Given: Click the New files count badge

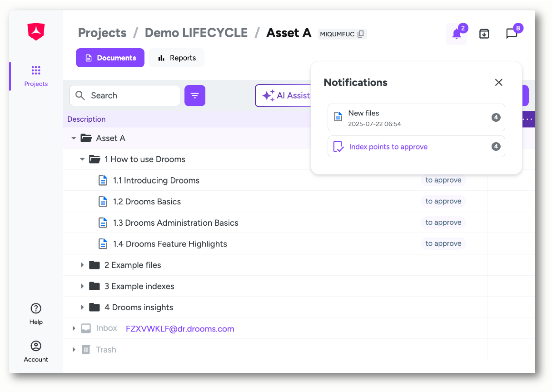Looking at the screenshot, I should point(496,118).
